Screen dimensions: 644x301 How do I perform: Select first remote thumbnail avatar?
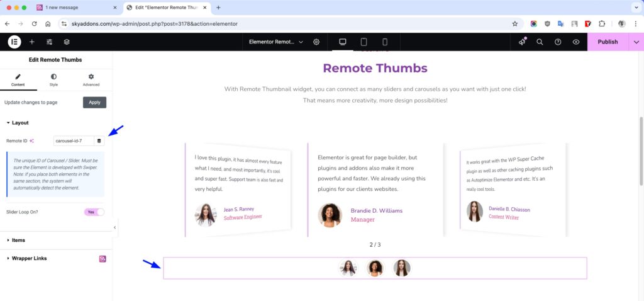(348, 268)
